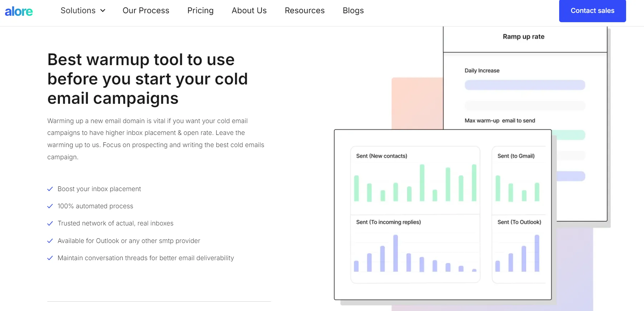This screenshot has height=311, width=644.
Task: Expand the Solutions dropdown
Action: pos(78,10)
